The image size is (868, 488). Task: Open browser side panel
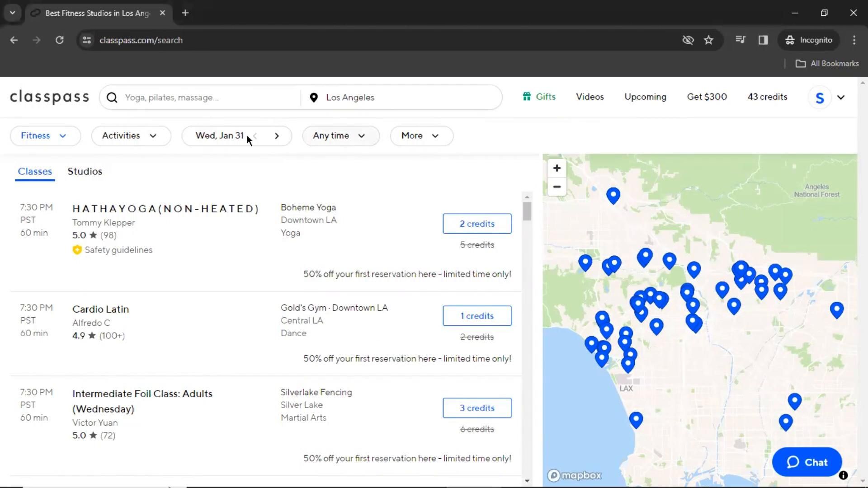click(763, 40)
